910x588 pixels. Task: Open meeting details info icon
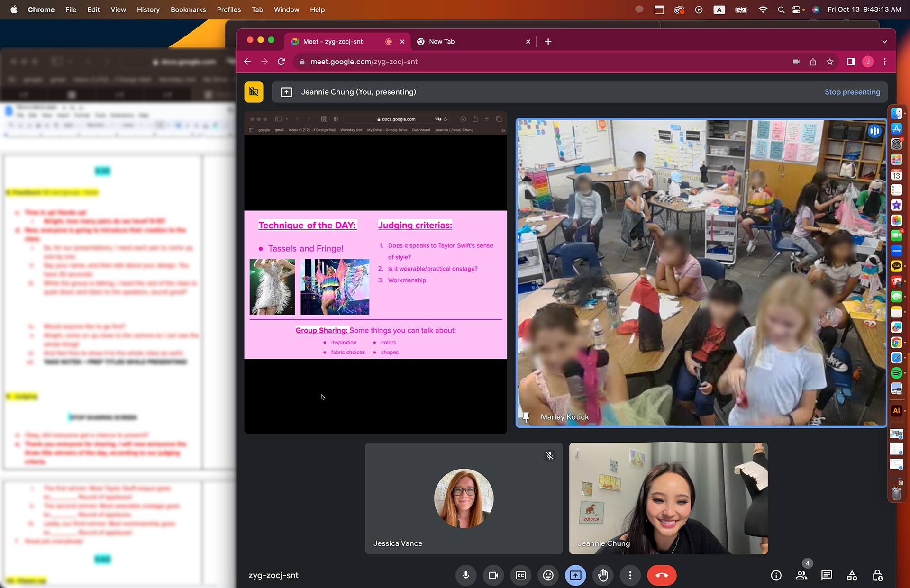tap(776, 575)
